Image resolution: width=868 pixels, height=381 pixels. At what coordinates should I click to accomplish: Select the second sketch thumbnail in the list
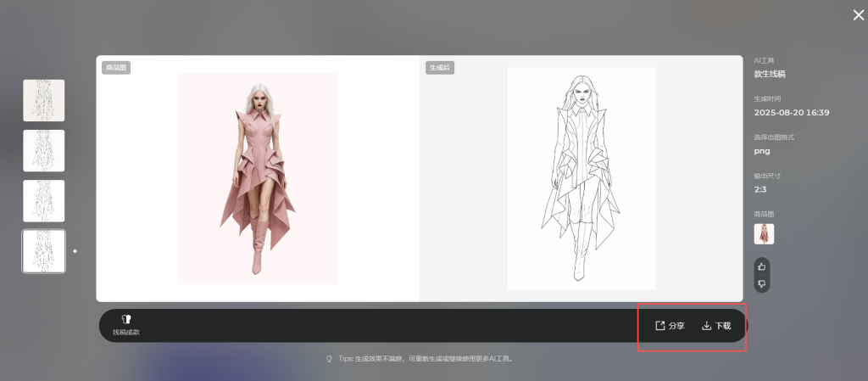tap(44, 151)
